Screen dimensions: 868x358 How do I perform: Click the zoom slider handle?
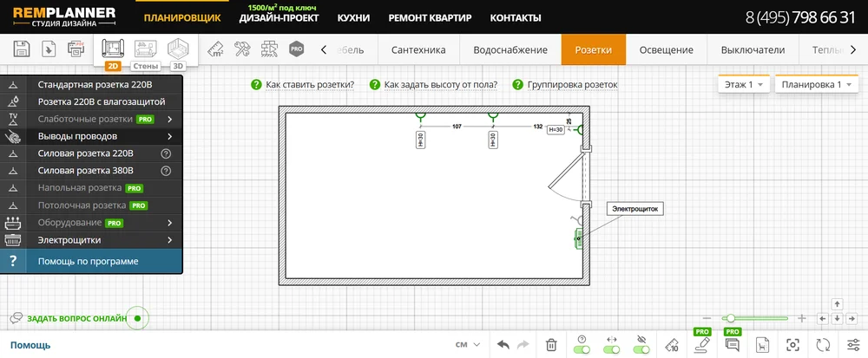(x=732, y=318)
